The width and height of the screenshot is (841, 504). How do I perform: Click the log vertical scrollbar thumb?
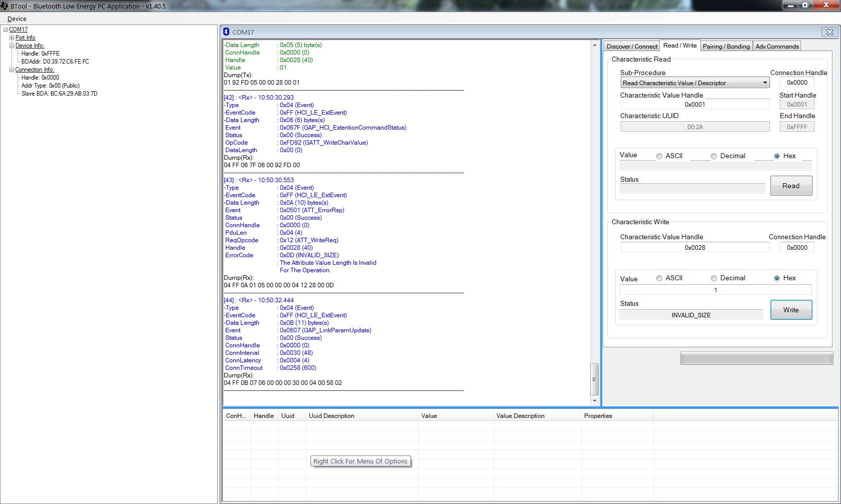(x=595, y=379)
